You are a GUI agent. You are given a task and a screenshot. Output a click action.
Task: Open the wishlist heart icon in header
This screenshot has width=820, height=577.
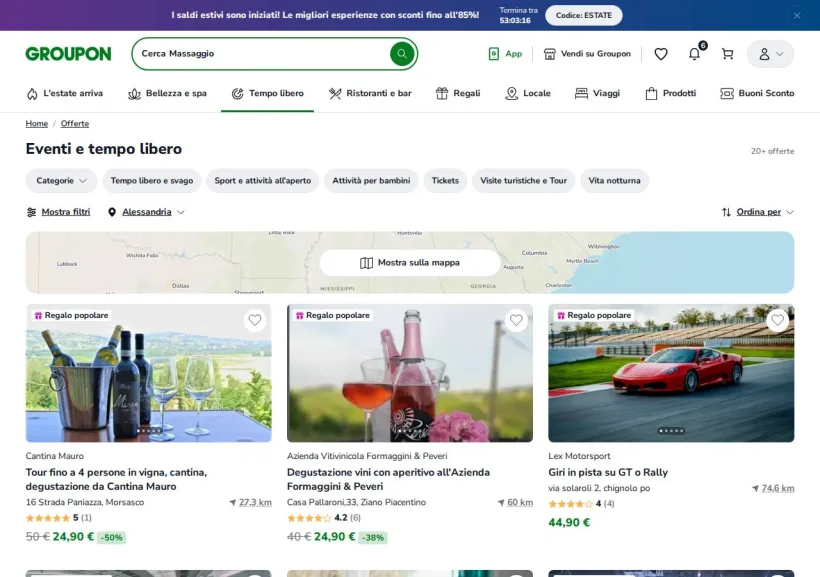(661, 54)
